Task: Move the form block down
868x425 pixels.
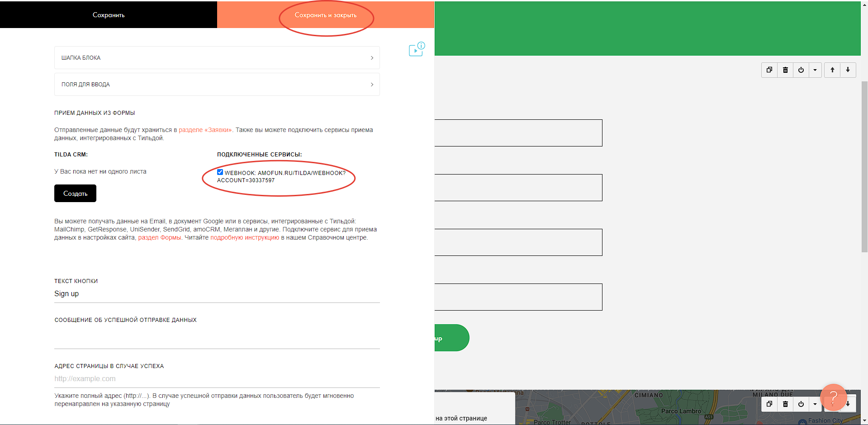Action: (848, 70)
